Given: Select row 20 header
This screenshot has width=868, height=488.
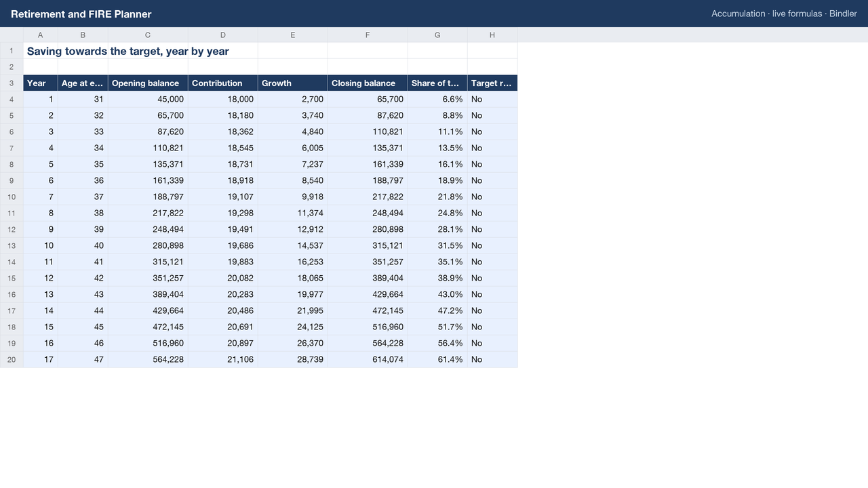Looking at the screenshot, I should click(x=12, y=359).
